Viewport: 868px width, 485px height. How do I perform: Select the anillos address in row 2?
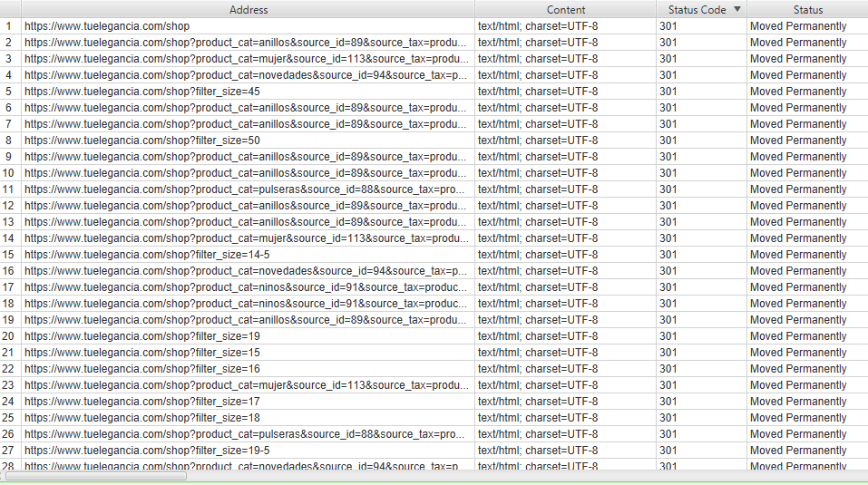coord(245,43)
